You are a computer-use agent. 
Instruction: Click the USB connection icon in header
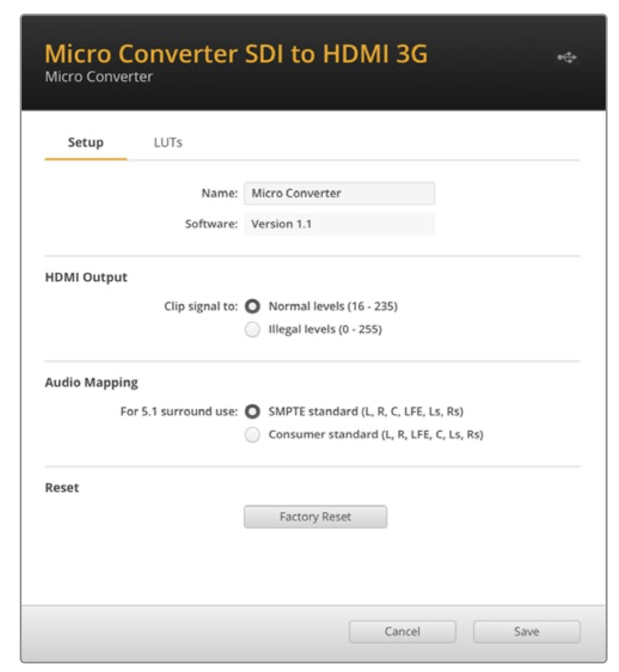(x=566, y=58)
